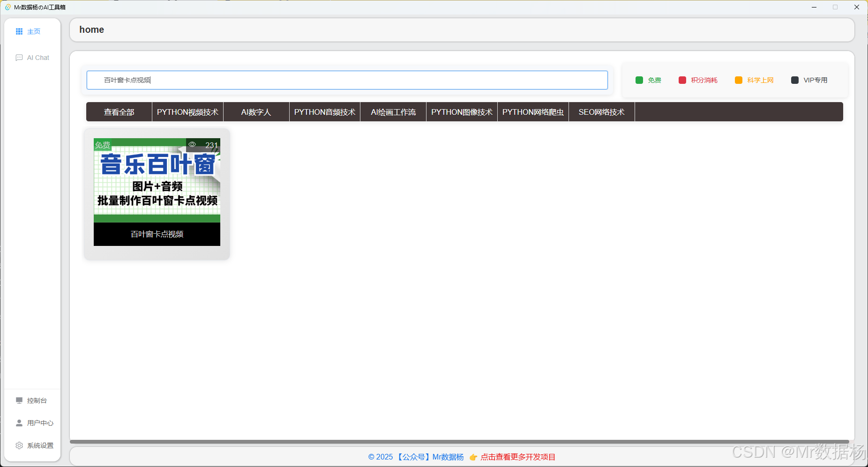Screen dimensions: 868x467
Task: Click the dark VIP专用 color swatch
Action: pyautogui.click(x=795, y=80)
